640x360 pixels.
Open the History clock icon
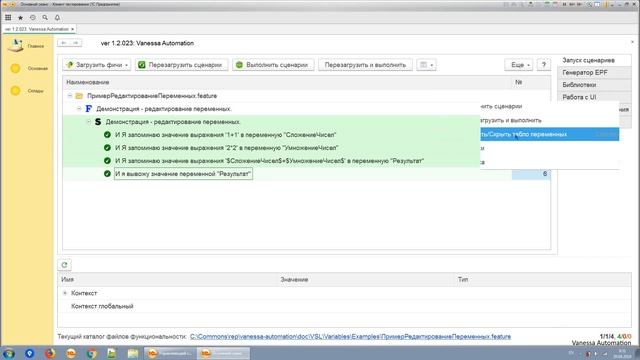click(x=33, y=18)
